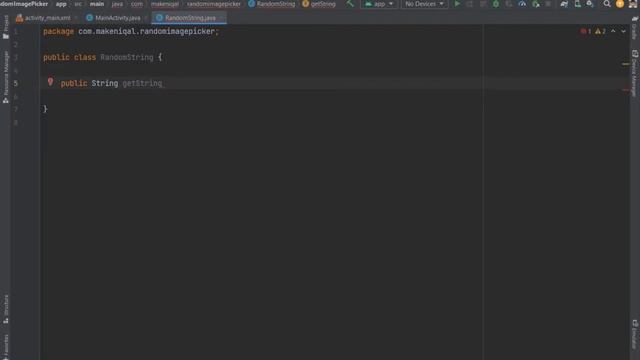Click the getString method name in code
This screenshot has height=360, width=640.
[x=142, y=83]
